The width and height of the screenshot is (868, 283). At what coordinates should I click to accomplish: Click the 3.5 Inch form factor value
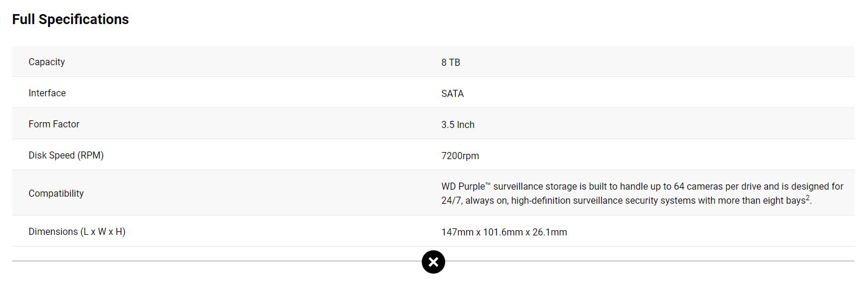point(458,124)
